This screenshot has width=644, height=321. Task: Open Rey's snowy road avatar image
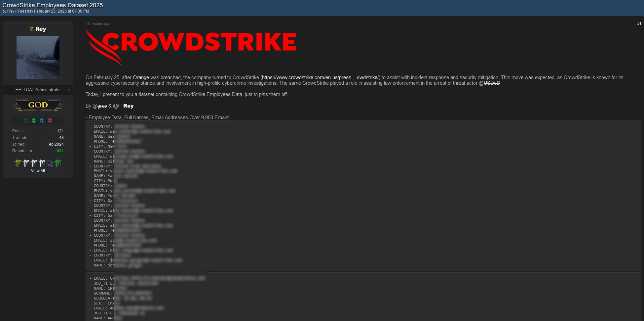(38, 58)
